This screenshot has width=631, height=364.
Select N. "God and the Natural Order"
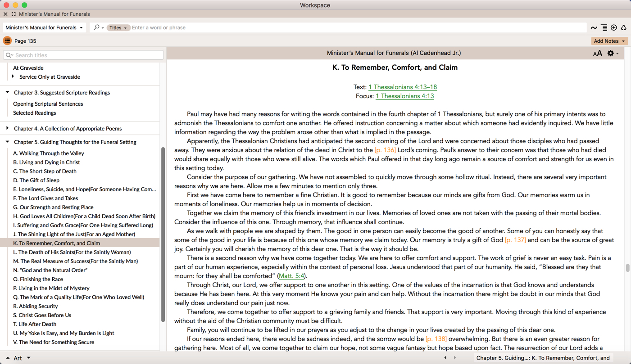(x=50, y=270)
